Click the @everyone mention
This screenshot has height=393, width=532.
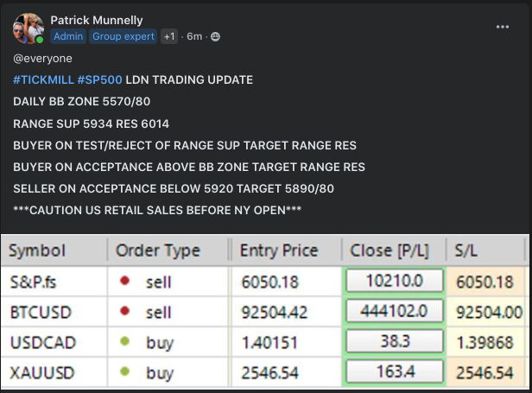coord(42,59)
